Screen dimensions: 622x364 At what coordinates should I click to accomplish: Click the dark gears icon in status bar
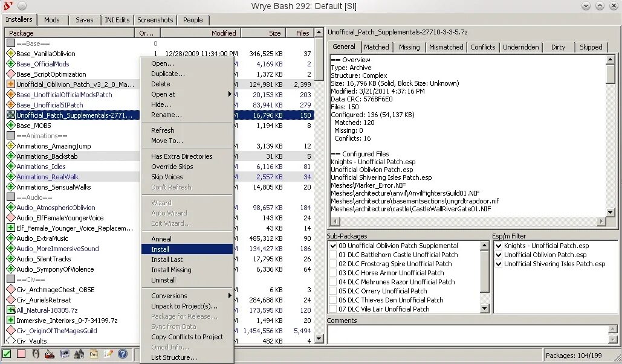click(79, 354)
